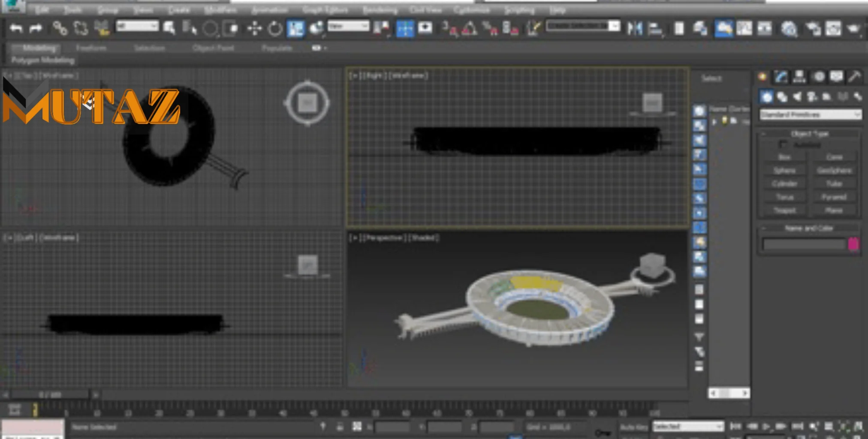Open the Rendering menu

tap(380, 10)
